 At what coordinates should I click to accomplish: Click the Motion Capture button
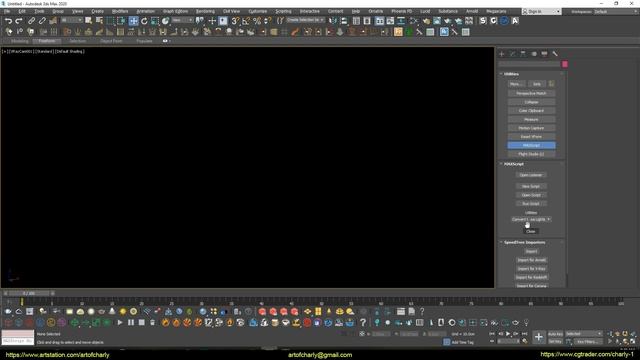(x=531, y=128)
